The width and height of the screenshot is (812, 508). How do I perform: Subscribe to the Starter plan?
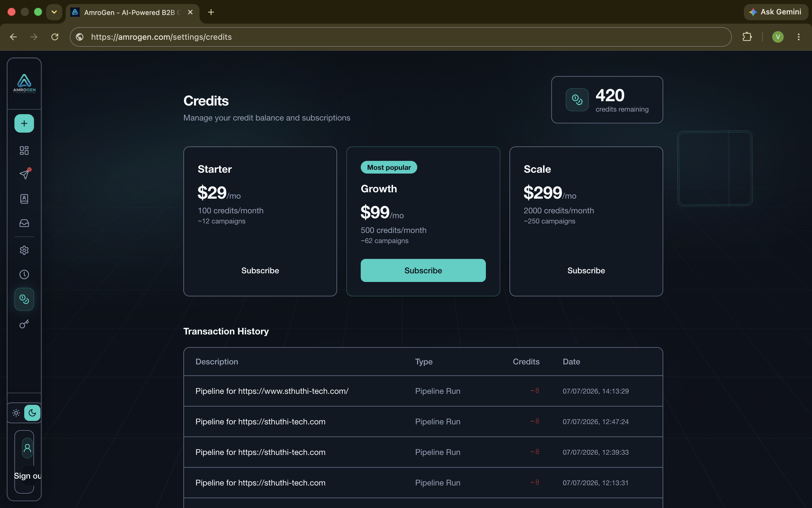[x=260, y=270]
